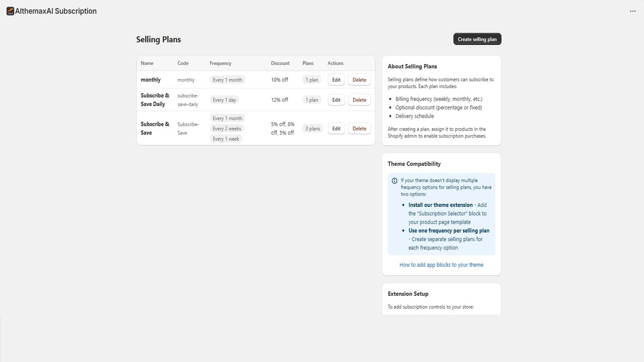The height and width of the screenshot is (362, 644).
Task: Edit the three-plan Subscribe & Save row
Action: pos(336,129)
